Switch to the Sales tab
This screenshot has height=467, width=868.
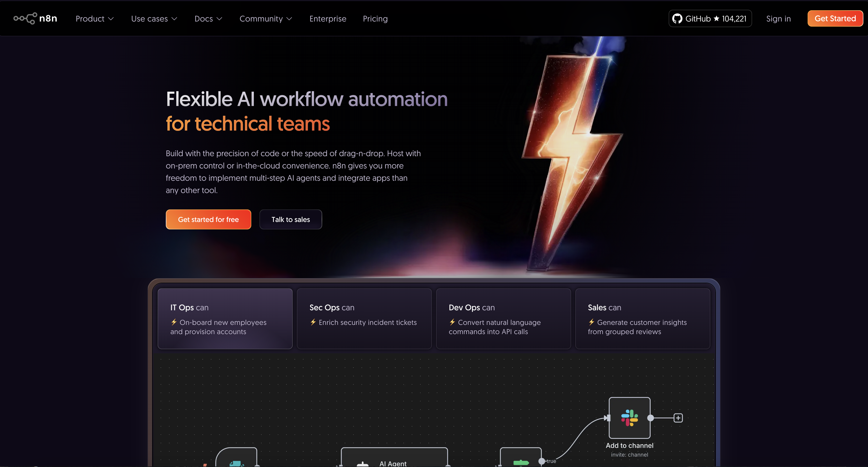click(642, 318)
